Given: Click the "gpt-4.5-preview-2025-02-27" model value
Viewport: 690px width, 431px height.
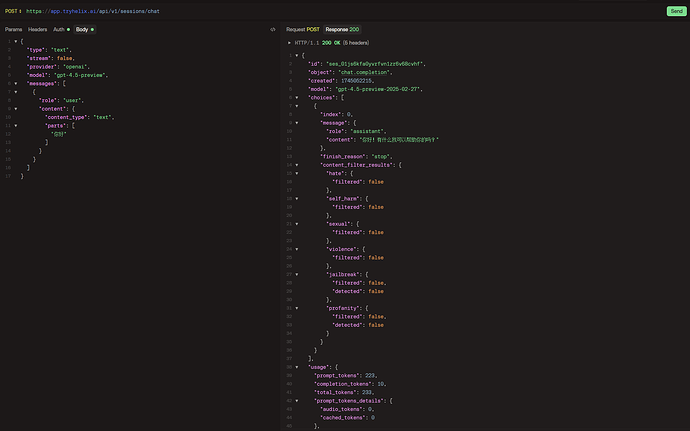Looking at the screenshot, I should (x=379, y=89).
